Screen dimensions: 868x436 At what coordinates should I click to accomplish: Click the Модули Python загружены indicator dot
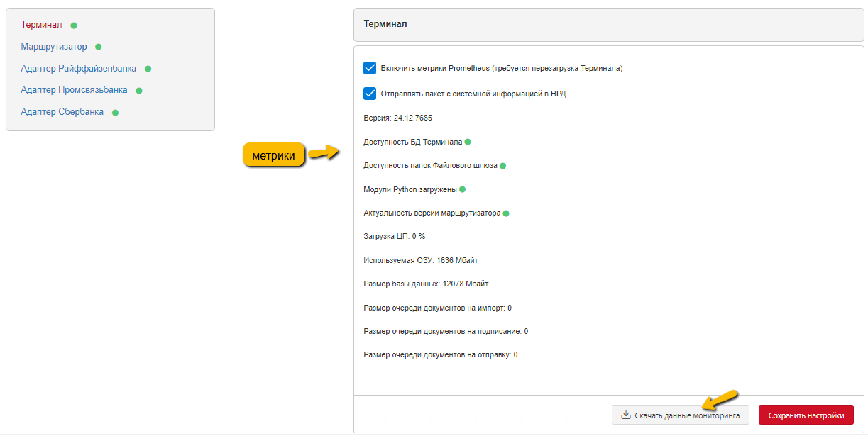pyautogui.click(x=463, y=189)
